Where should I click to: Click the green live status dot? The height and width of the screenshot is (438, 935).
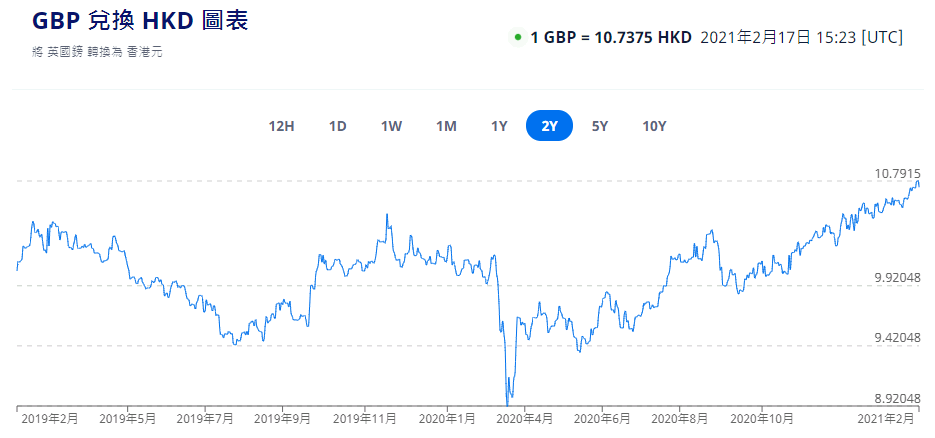(x=518, y=38)
